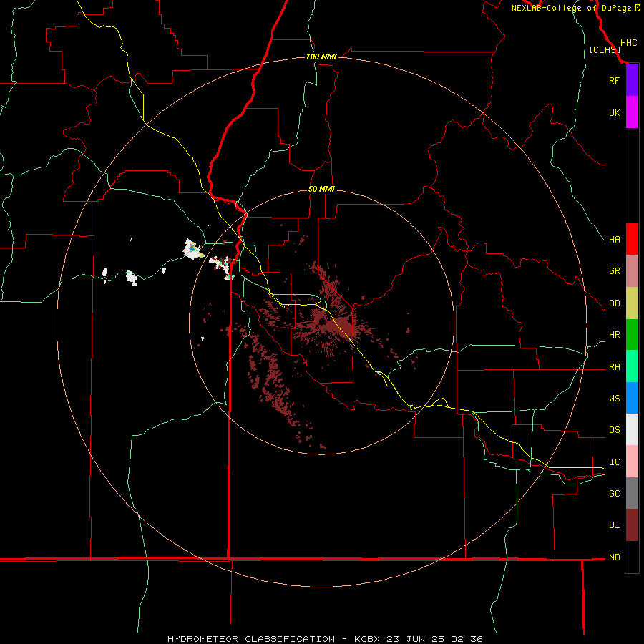Click the UK legend label
644x644 pixels.
[614, 112]
